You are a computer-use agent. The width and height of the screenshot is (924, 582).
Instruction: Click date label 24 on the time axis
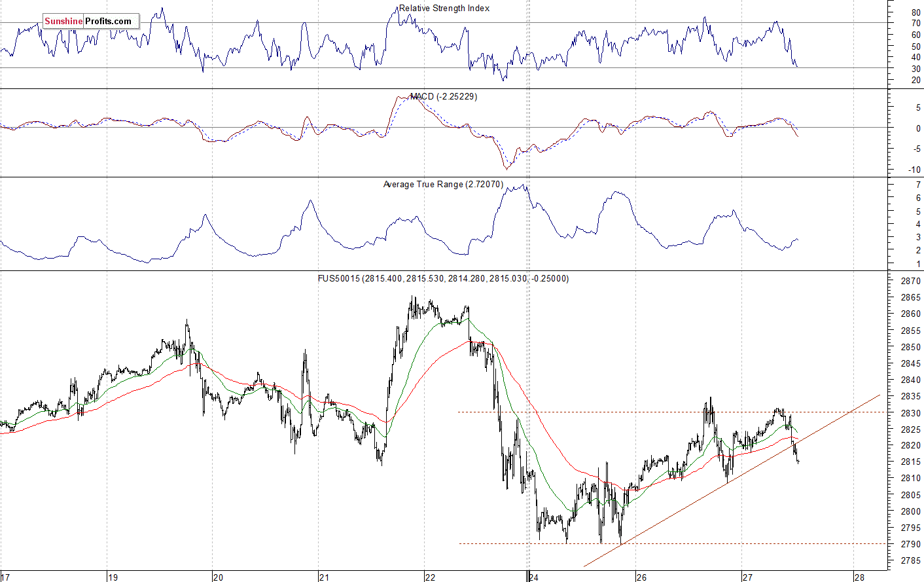tap(535, 577)
